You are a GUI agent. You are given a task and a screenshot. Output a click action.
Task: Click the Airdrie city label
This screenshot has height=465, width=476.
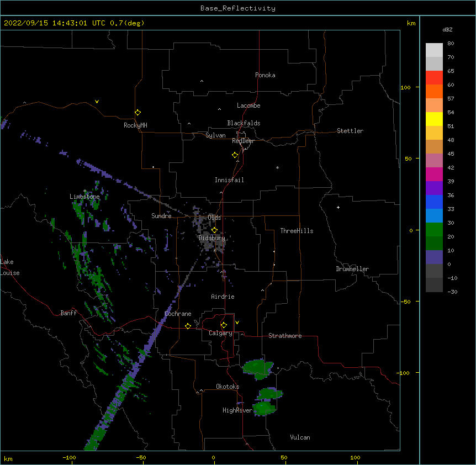tap(223, 297)
